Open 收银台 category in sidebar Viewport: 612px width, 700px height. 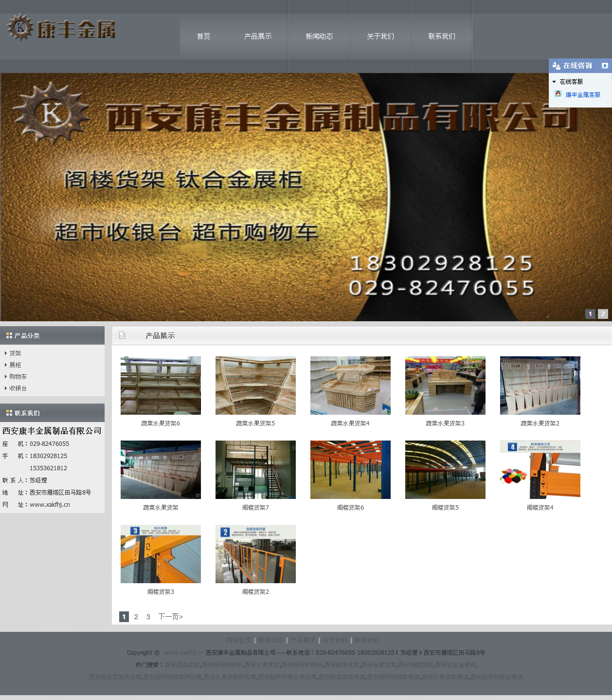click(18, 388)
